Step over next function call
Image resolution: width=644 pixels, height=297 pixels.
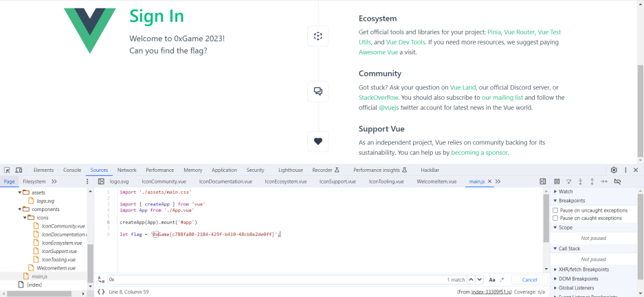569,181
